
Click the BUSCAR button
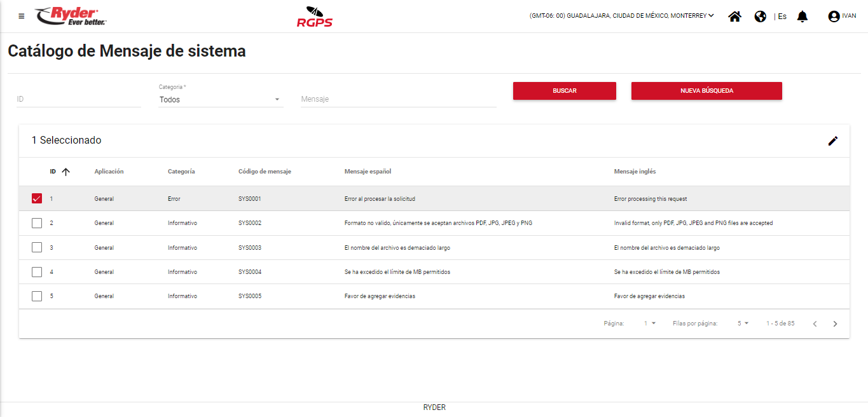[564, 91]
